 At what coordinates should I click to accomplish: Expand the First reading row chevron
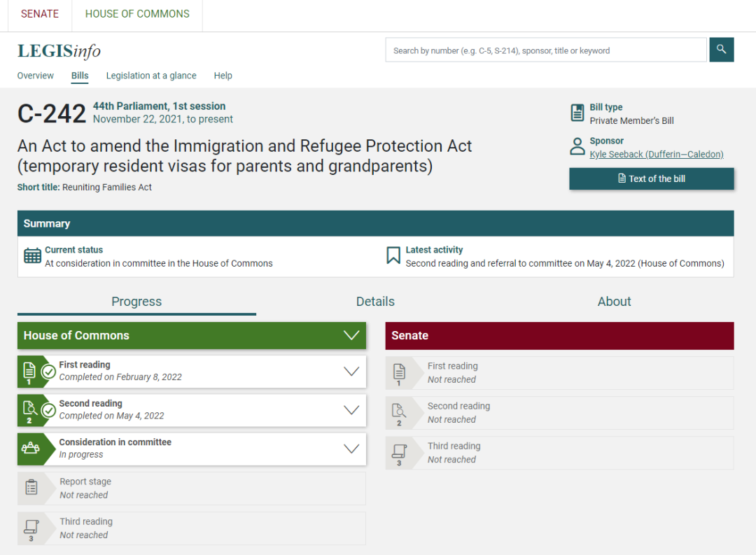[x=351, y=372]
